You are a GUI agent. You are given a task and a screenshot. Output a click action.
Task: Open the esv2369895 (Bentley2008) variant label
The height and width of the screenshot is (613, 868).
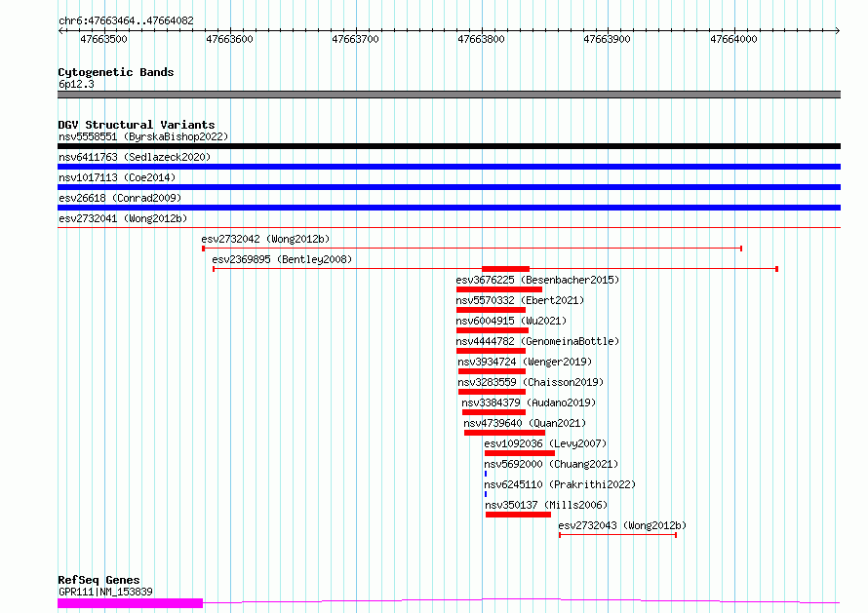point(282,259)
